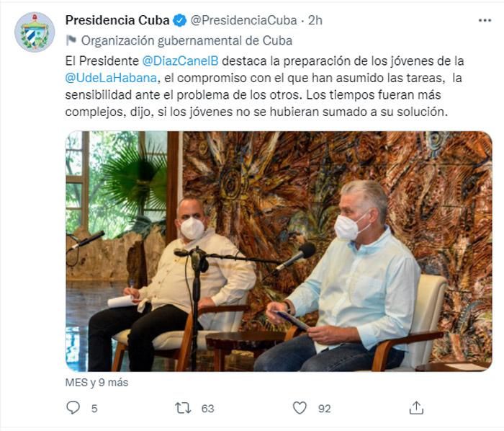Click the reply speech bubble icon
This screenshot has height=431, width=504.
(73, 408)
